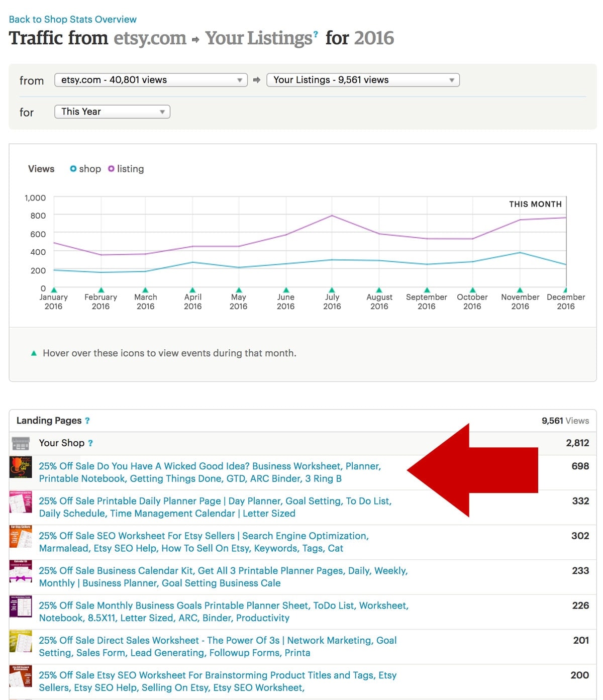Go back to Shop Stats Overview
This screenshot has width=603, height=700.
coord(73,19)
